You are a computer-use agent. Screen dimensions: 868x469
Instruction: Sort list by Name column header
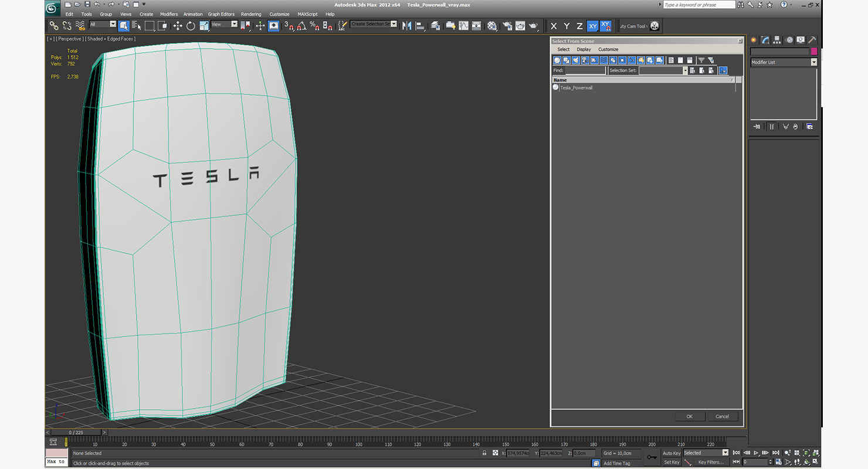pos(643,80)
